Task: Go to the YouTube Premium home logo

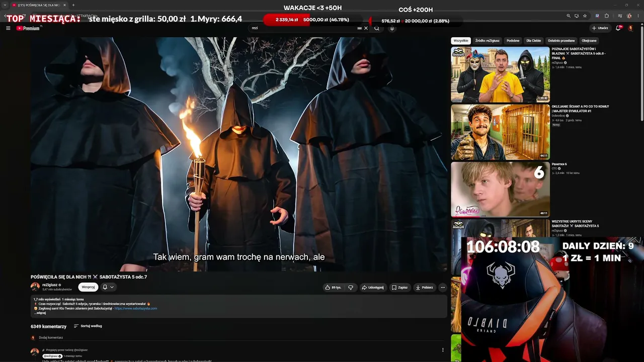Action: pos(28,28)
